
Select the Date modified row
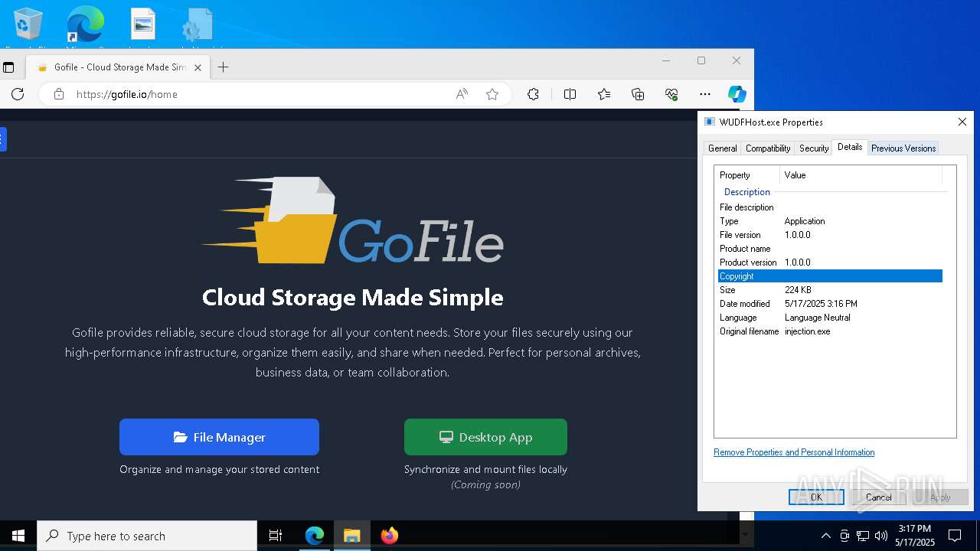click(x=830, y=304)
